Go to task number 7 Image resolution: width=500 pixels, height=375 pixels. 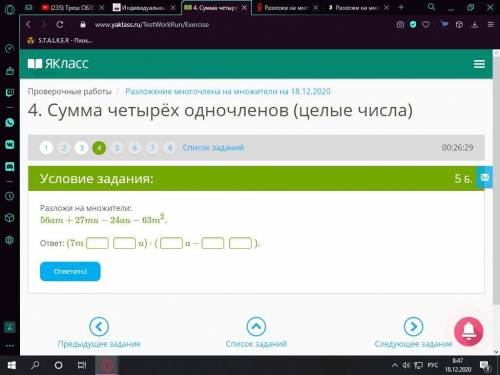tap(152, 148)
